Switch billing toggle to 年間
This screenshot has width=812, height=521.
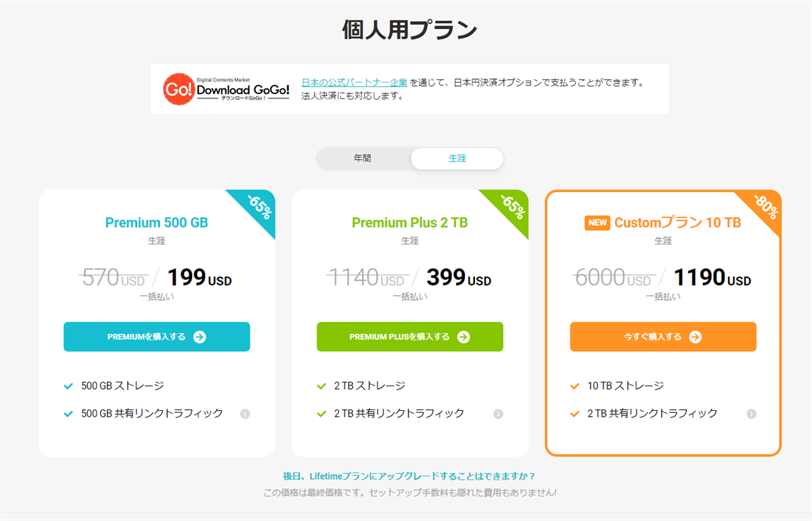pos(363,158)
